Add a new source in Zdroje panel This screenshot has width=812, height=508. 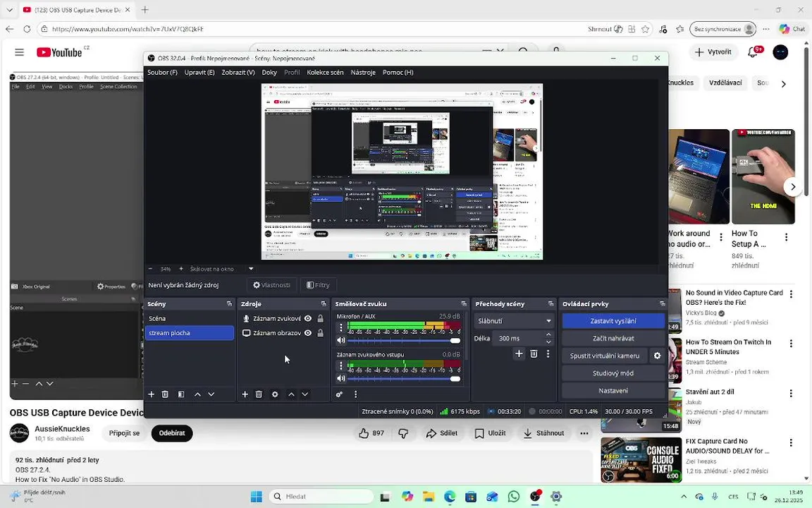(245, 394)
